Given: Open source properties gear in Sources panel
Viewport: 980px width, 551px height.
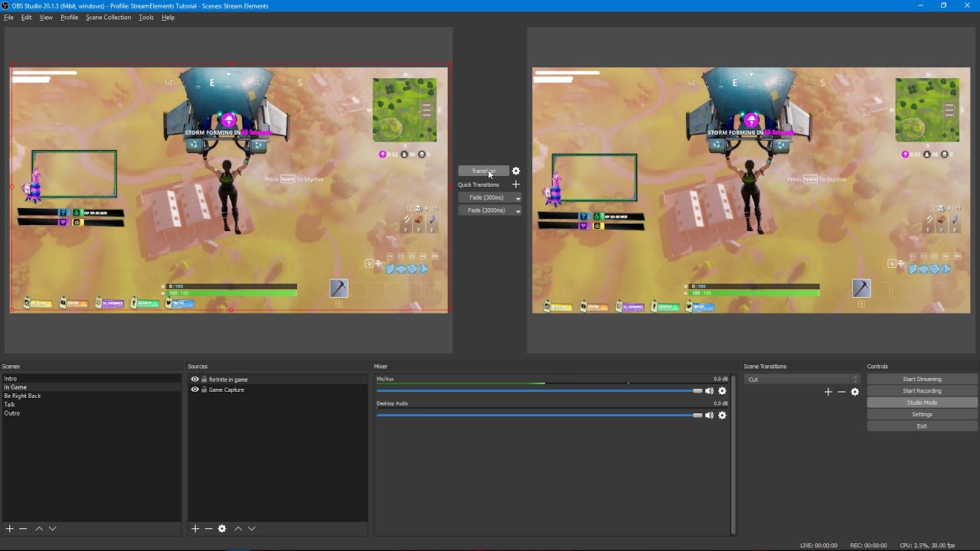Looking at the screenshot, I should click(x=222, y=528).
